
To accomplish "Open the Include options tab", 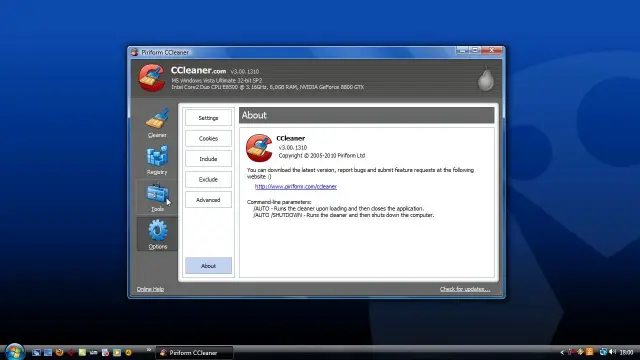I will coord(208,159).
